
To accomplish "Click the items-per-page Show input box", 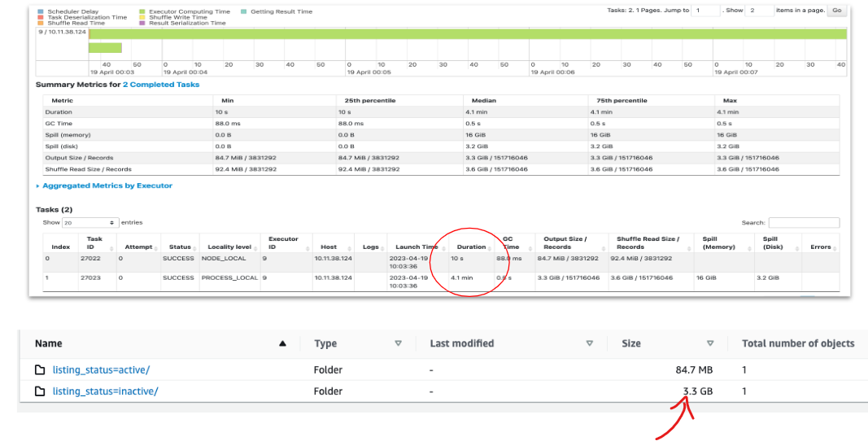I will [x=761, y=11].
